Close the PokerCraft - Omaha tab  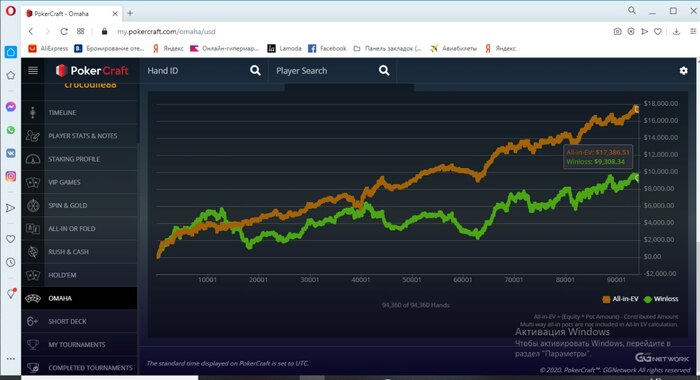pos(115,14)
